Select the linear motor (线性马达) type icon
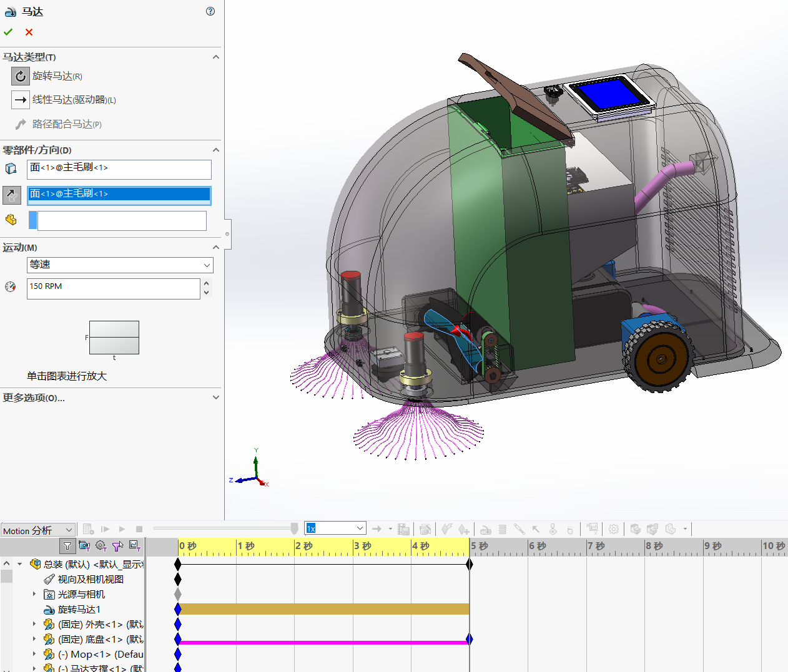 click(21, 100)
